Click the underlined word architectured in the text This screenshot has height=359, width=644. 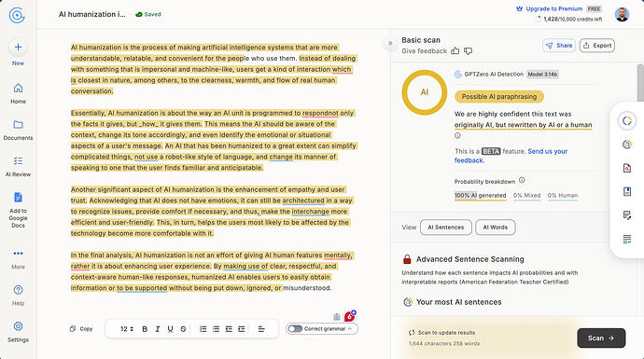click(303, 200)
